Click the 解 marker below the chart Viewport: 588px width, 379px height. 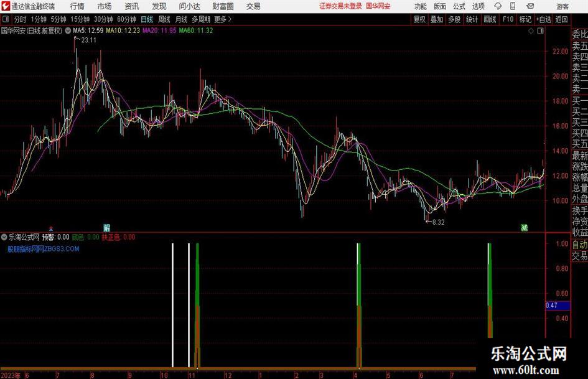click(107, 227)
